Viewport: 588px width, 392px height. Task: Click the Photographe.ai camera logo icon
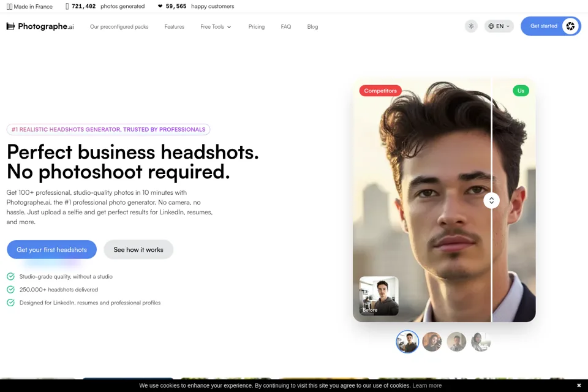[10, 26]
